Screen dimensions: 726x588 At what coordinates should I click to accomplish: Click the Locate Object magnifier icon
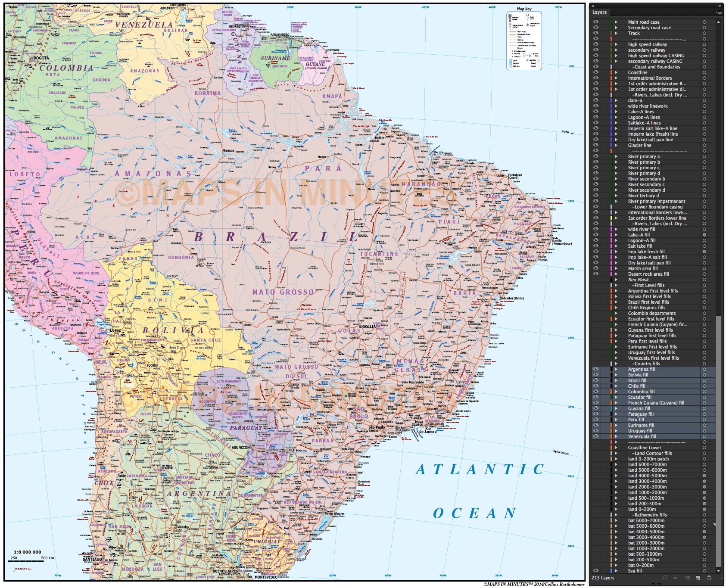pos(665,578)
